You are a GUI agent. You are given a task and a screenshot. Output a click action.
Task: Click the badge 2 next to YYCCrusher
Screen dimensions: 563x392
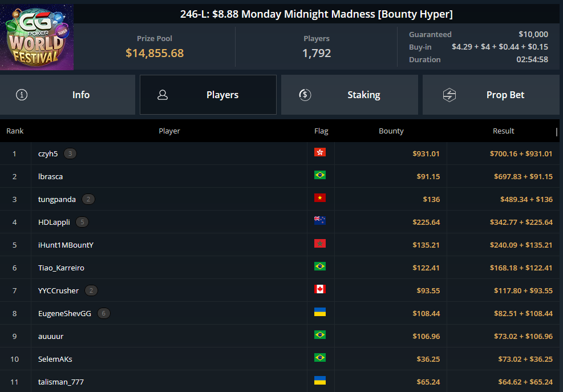click(91, 290)
